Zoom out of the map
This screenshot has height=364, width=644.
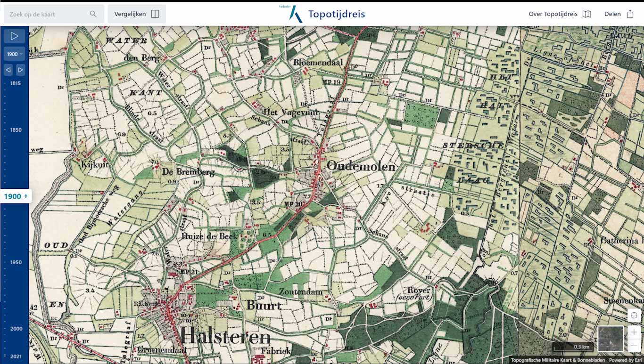(x=634, y=345)
